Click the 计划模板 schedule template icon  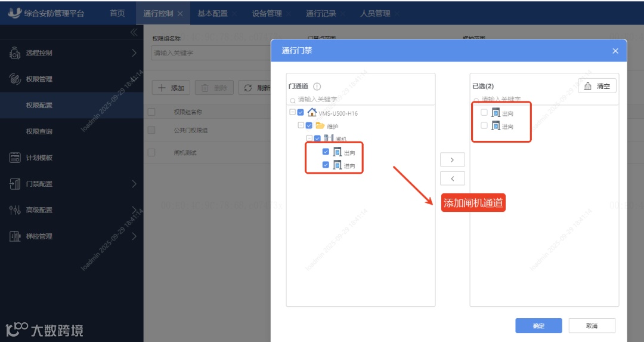(15, 158)
